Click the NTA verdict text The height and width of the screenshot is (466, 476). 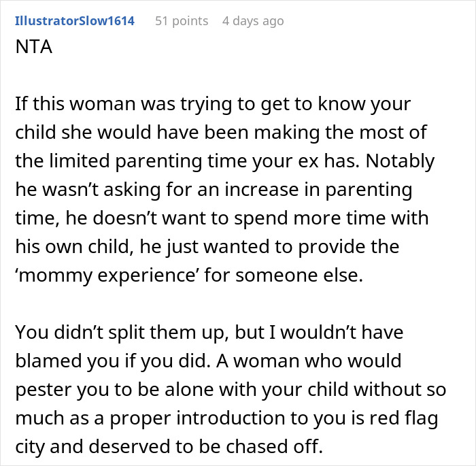34,47
